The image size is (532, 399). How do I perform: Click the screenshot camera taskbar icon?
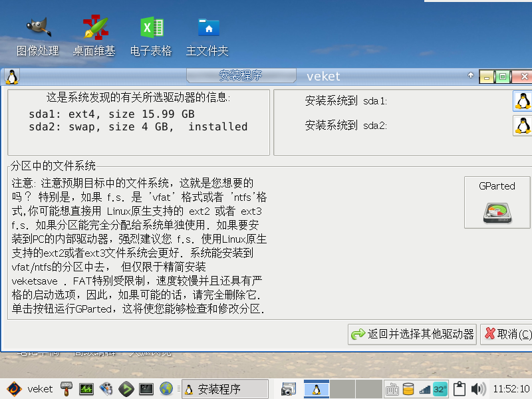point(289,389)
